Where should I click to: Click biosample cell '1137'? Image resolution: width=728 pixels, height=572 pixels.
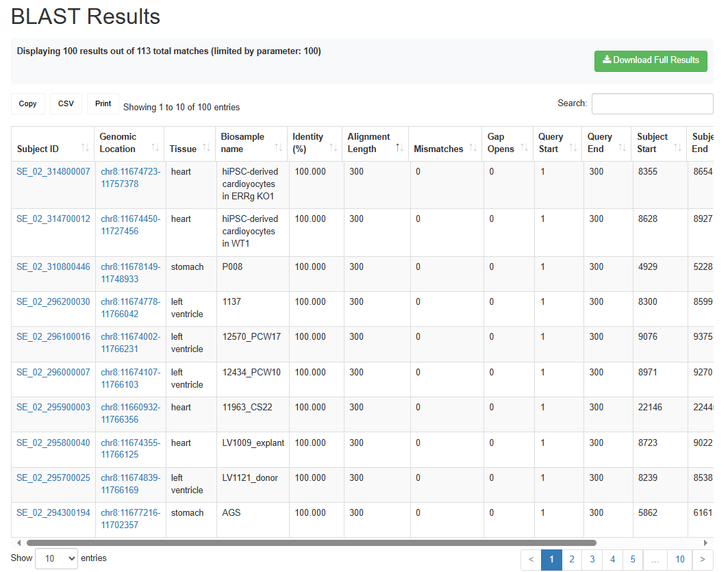coord(231,301)
